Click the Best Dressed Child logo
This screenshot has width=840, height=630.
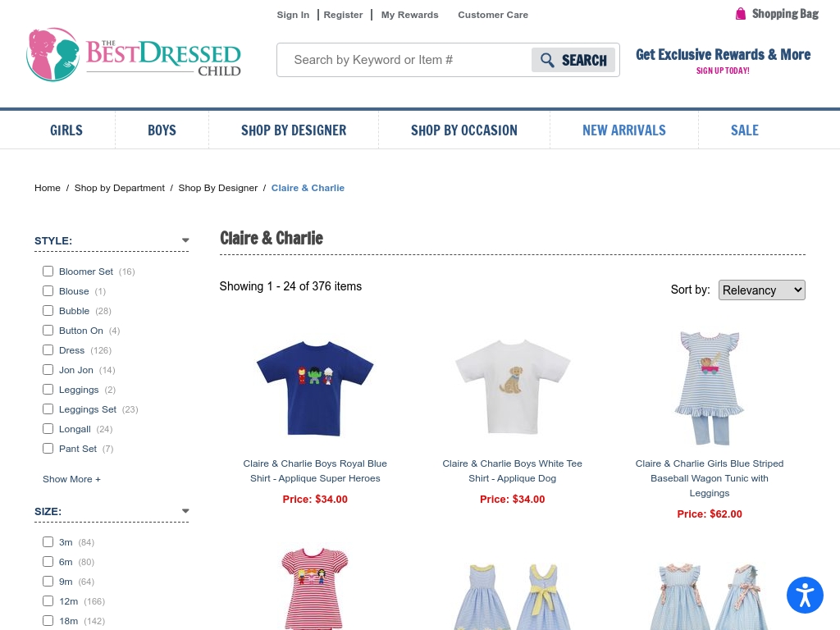(134, 55)
